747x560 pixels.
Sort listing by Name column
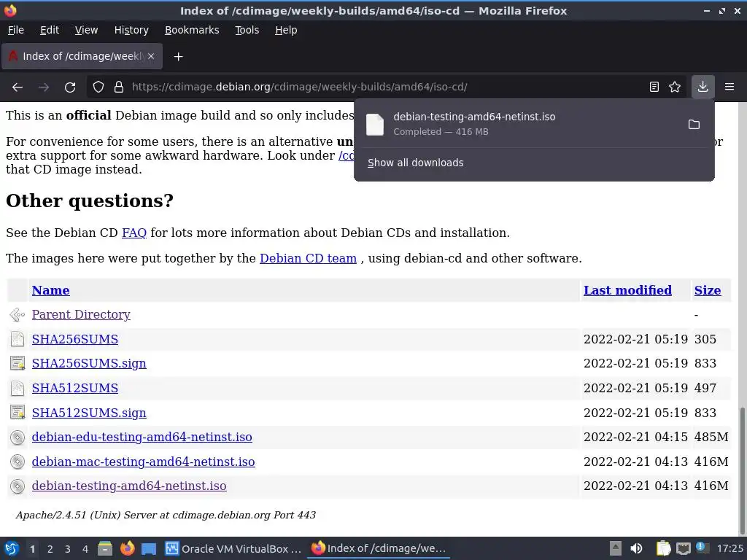[50, 290]
